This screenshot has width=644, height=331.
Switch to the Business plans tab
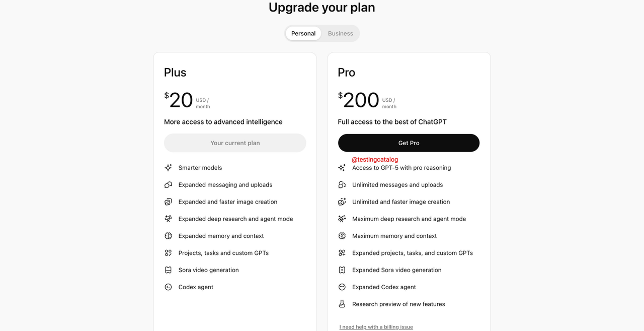point(341,34)
